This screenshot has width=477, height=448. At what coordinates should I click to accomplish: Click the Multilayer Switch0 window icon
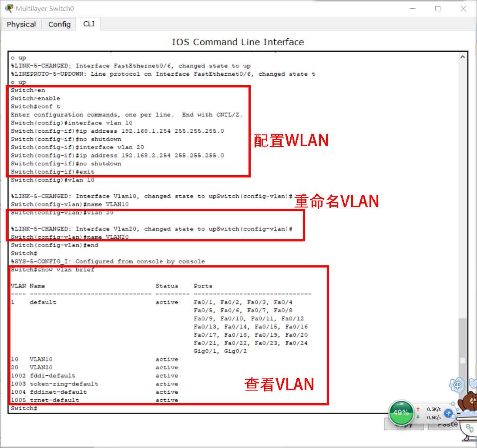click(9, 8)
